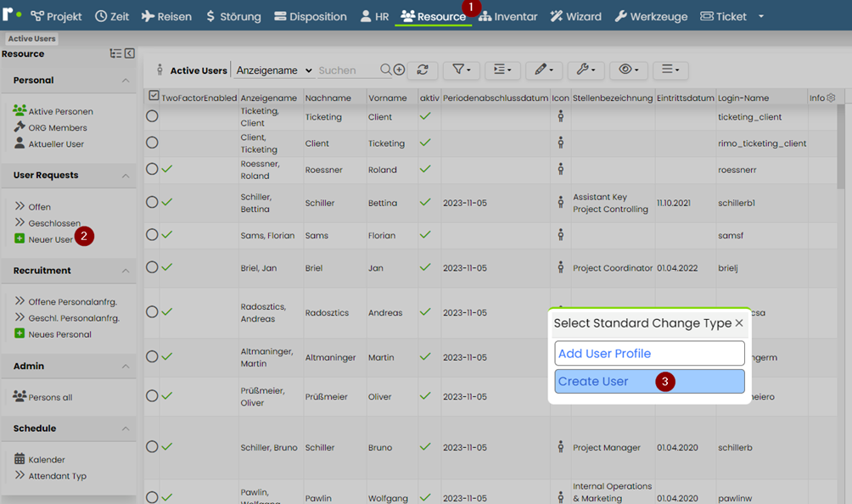Open the wrench tools dropdown in toolbar
The height and width of the screenshot is (504, 852).
coord(586,70)
